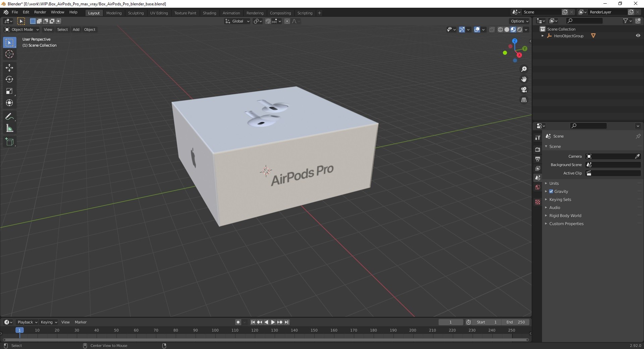The height and width of the screenshot is (349, 644).
Task: Click the pan view hand icon
Action: (x=524, y=80)
